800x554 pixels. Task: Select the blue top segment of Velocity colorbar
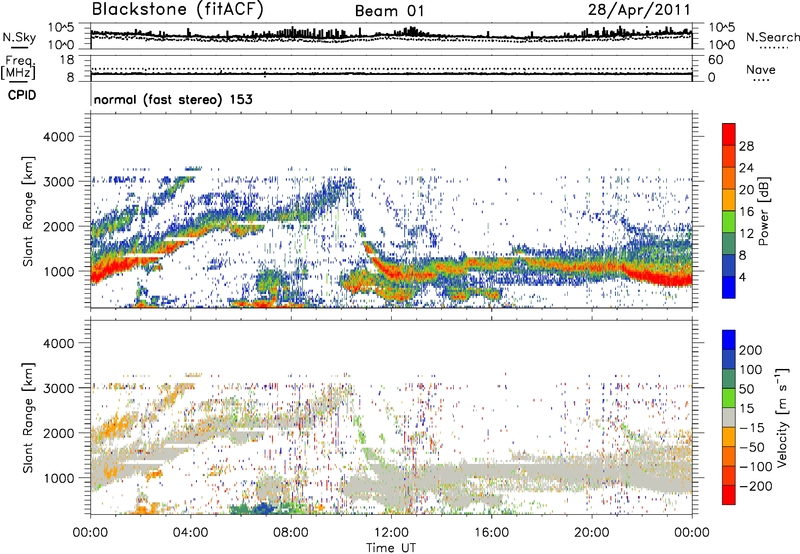coord(729,340)
